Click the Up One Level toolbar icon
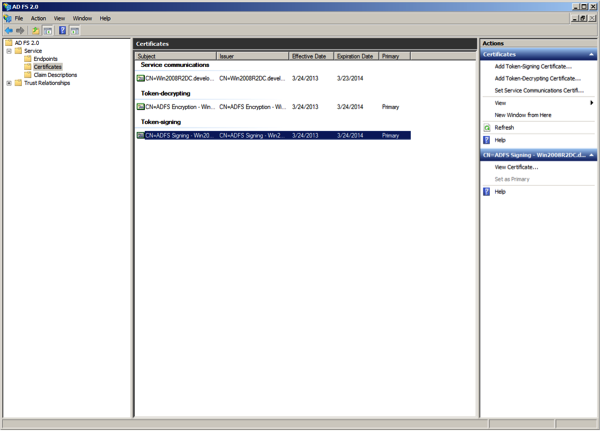This screenshot has width=600, height=431. click(35, 31)
